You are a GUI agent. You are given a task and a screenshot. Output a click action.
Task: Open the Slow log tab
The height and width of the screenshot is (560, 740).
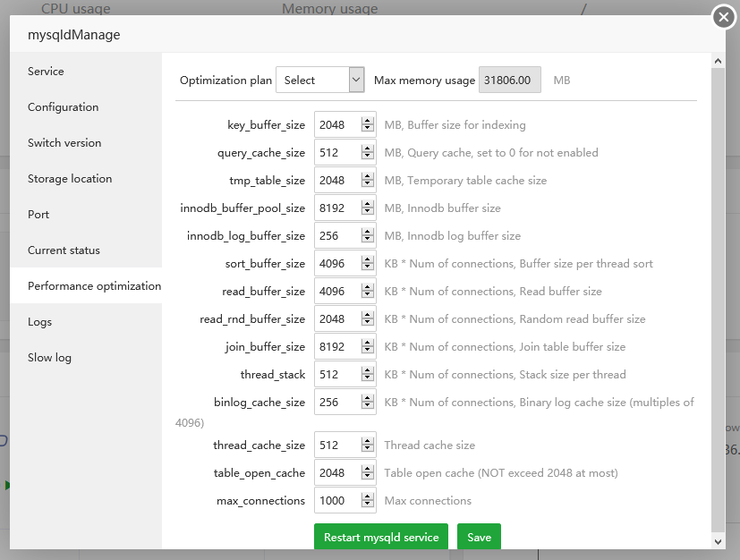coord(49,358)
